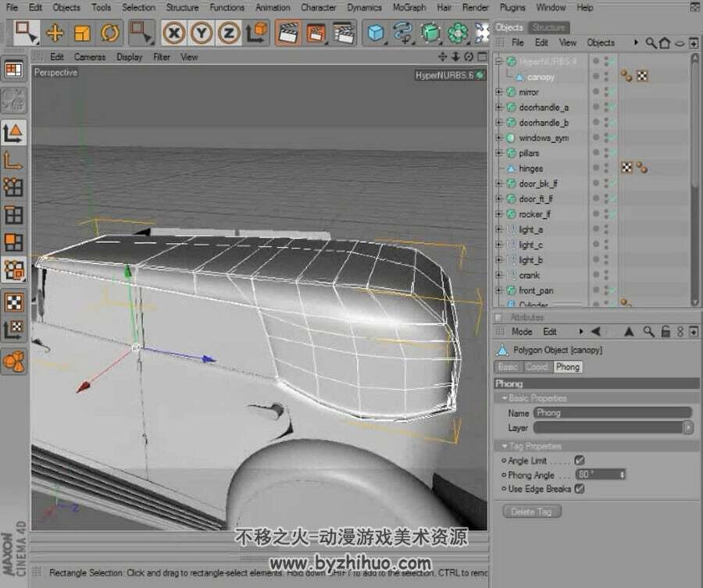Enable the Texture Axis tool
The height and width of the screenshot is (588, 703).
[x=13, y=330]
